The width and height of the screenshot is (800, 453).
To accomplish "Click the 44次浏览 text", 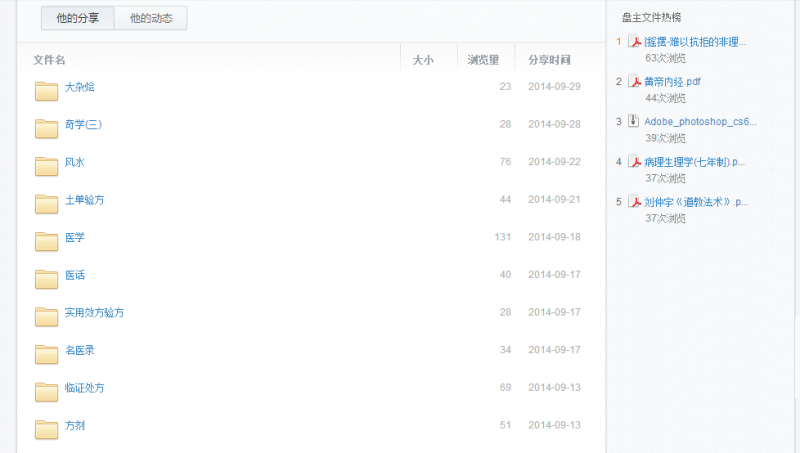I will coord(665,98).
